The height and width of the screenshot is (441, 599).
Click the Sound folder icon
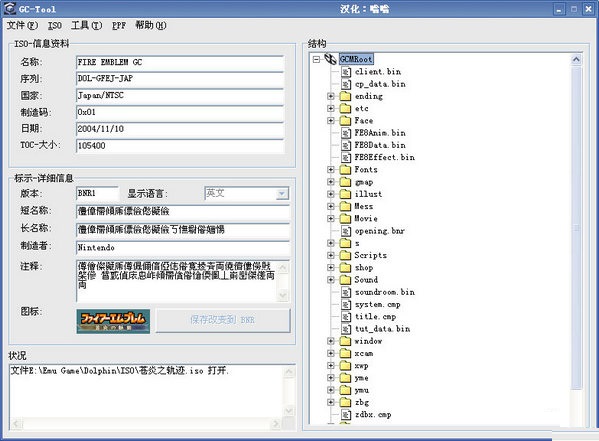(345, 280)
